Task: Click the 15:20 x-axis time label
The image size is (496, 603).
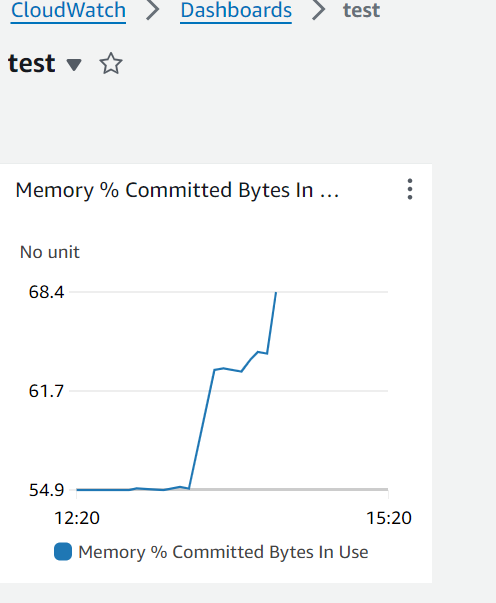Action: [x=389, y=518]
